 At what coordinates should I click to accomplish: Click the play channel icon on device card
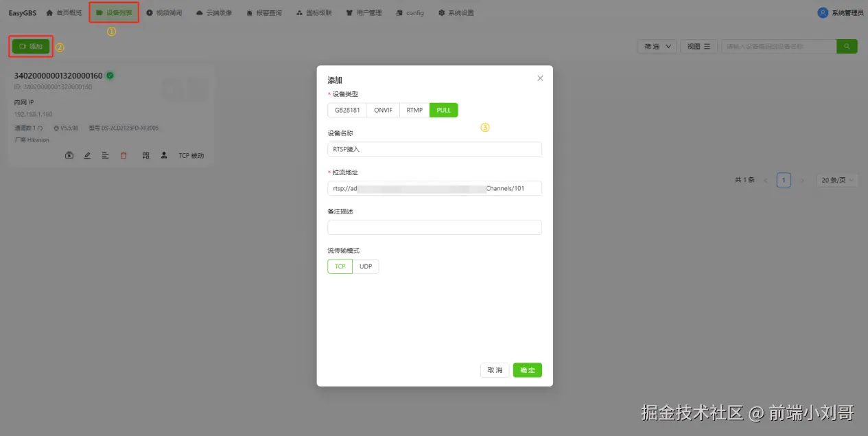69,156
